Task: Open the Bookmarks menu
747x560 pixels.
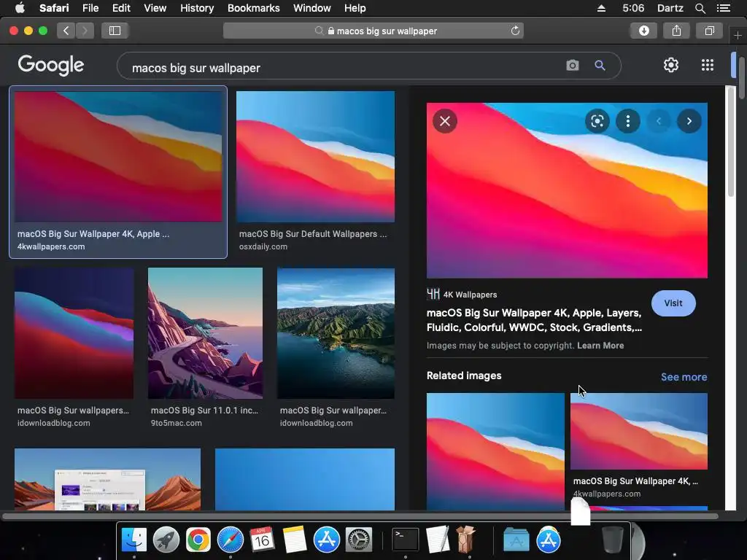Action: coord(253,8)
